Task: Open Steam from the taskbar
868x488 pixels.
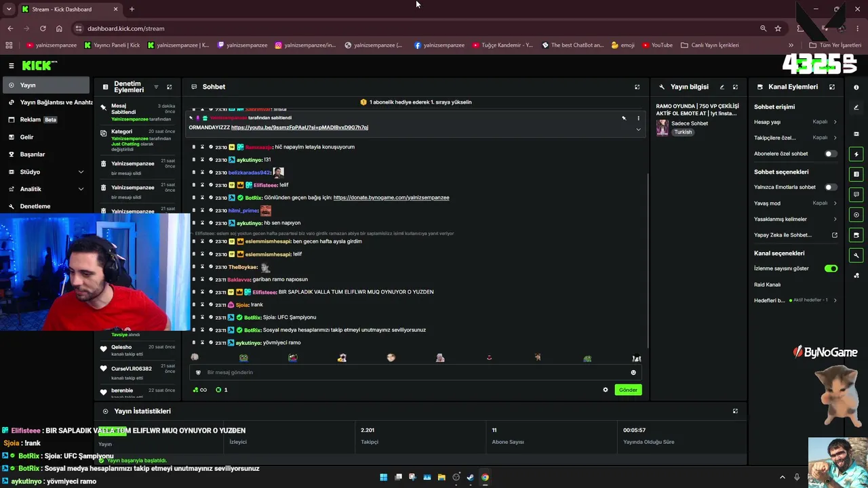Action: coord(471,477)
